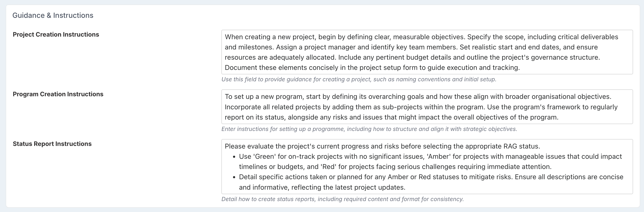Click the Status Report Instructions text area
The width and height of the screenshot is (644, 212).
(427, 166)
